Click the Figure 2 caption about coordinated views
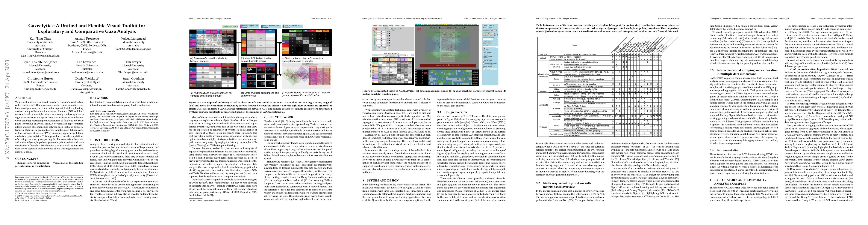 coord(434,92)
